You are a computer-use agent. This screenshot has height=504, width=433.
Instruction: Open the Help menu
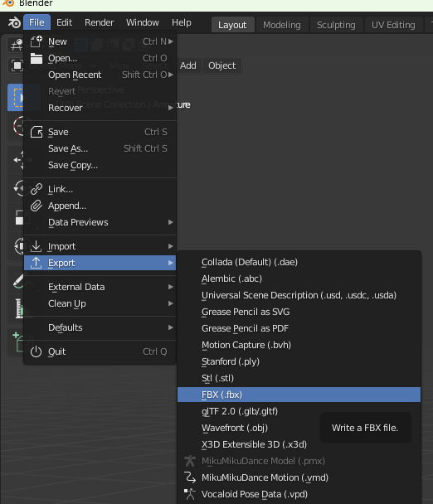[x=182, y=22]
